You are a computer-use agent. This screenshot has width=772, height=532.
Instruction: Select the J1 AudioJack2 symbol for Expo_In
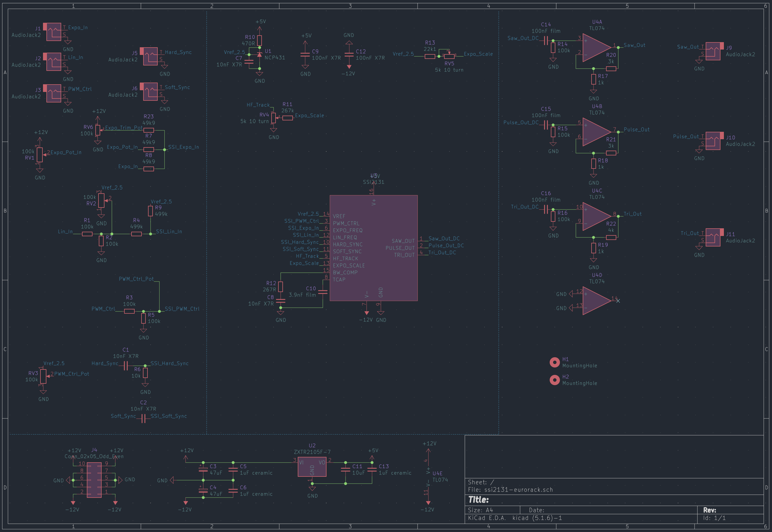point(53,32)
